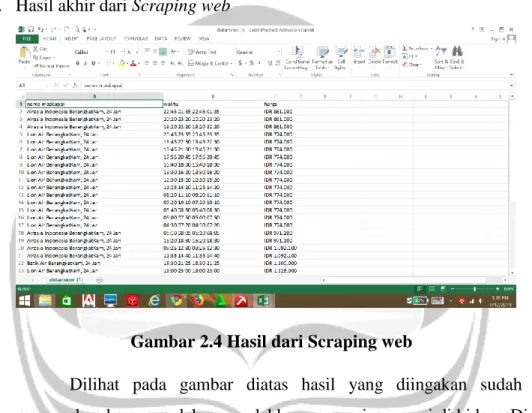Add a new sheet with plus button
Image resolution: width=532 pixels, height=413 pixels.
coord(99,280)
